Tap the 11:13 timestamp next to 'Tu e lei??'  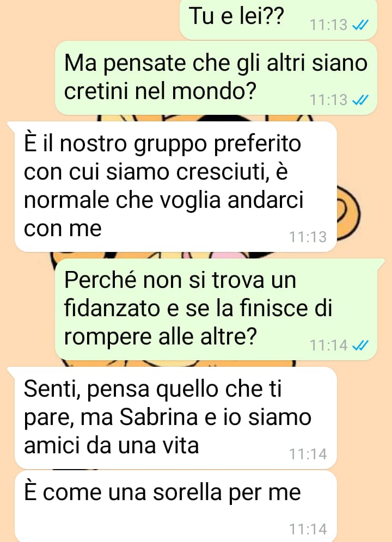[328, 25]
